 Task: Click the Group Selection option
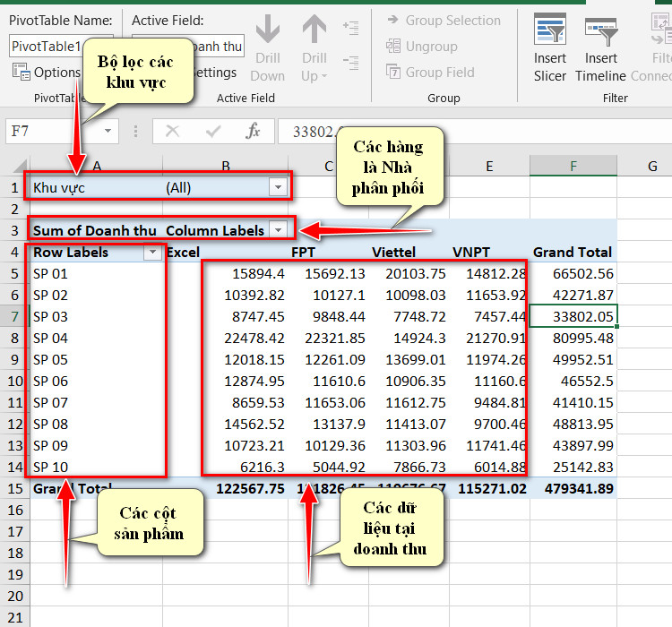pyautogui.click(x=444, y=20)
